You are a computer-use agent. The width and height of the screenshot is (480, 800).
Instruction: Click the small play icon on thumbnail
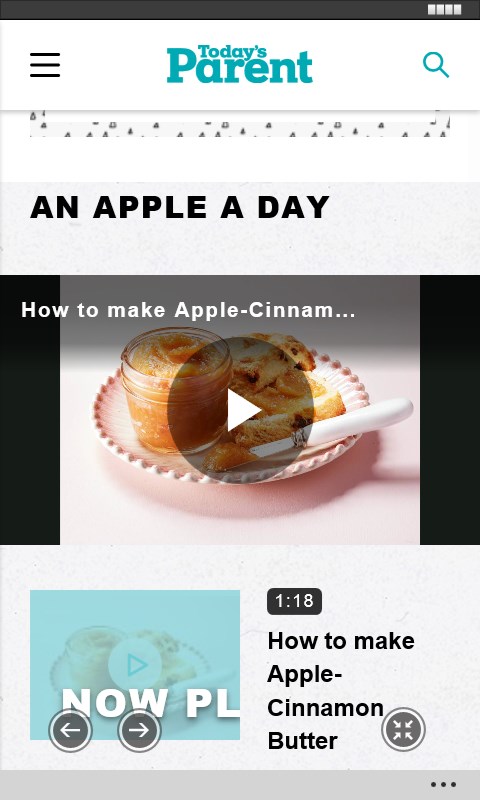135,665
